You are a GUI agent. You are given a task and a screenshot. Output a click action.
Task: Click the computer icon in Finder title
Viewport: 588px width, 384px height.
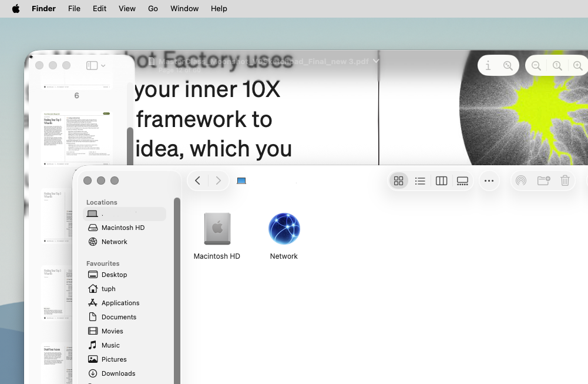click(x=241, y=181)
